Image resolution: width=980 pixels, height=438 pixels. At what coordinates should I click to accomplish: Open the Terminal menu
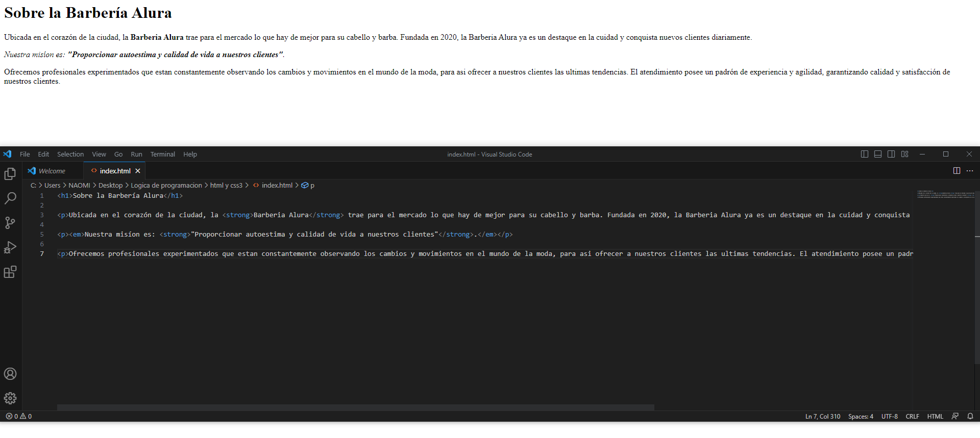(x=163, y=154)
